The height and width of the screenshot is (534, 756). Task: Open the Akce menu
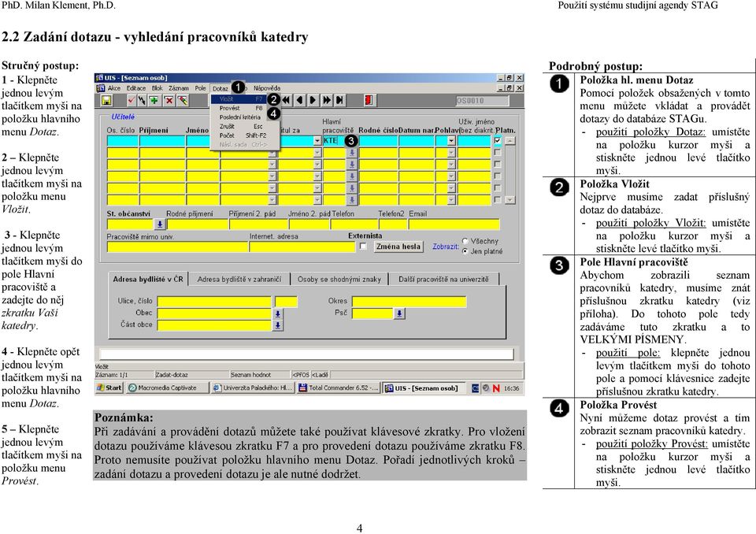pyautogui.click(x=114, y=88)
